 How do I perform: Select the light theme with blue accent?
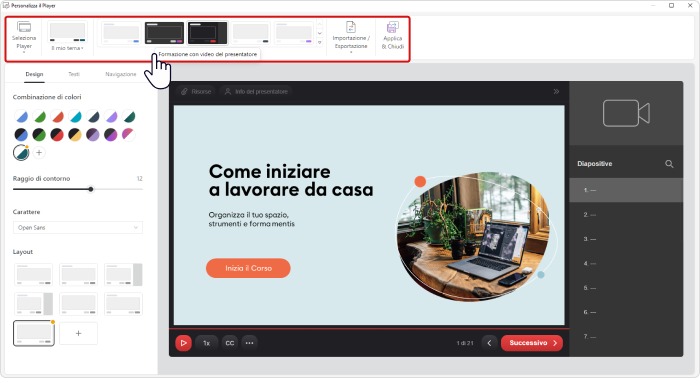121,33
